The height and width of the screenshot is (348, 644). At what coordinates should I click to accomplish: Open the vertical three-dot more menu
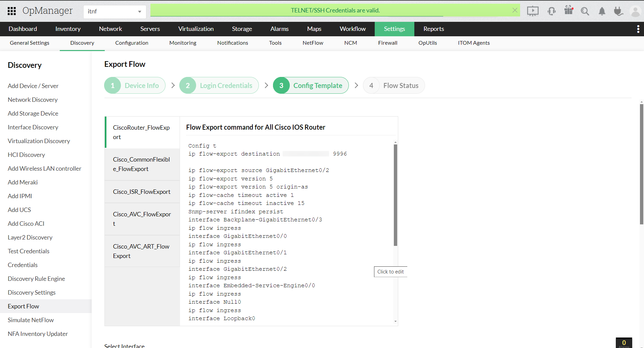(638, 29)
